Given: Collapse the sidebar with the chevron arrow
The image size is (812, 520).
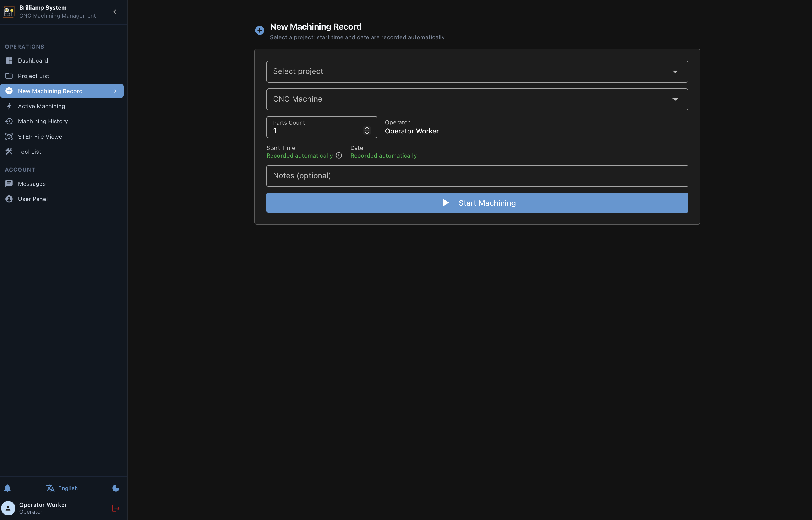Looking at the screenshot, I should point(115,12).
